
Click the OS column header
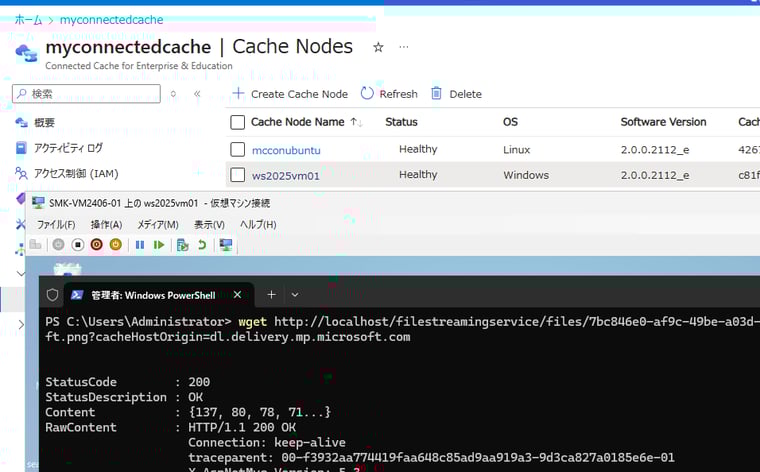pyautogui.click(x=510, y=122)
